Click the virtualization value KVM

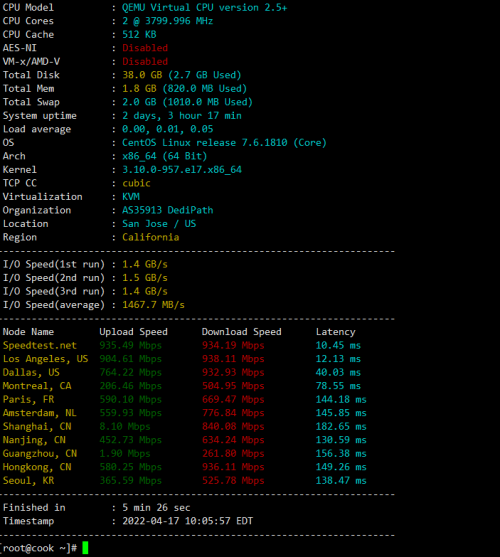point(131,196)
